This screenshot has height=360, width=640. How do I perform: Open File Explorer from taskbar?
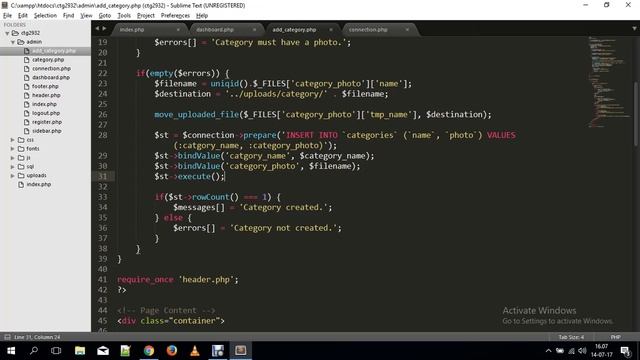point(80,351)
